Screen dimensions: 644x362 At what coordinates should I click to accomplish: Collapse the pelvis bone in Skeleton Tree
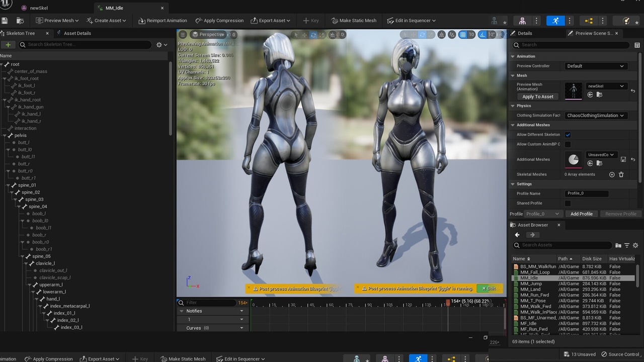coord(4,135)
